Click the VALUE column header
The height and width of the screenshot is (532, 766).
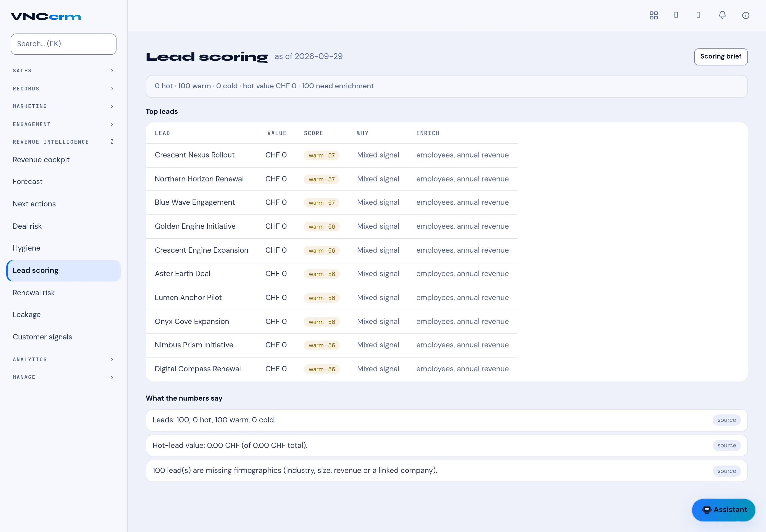pos(277,133)
